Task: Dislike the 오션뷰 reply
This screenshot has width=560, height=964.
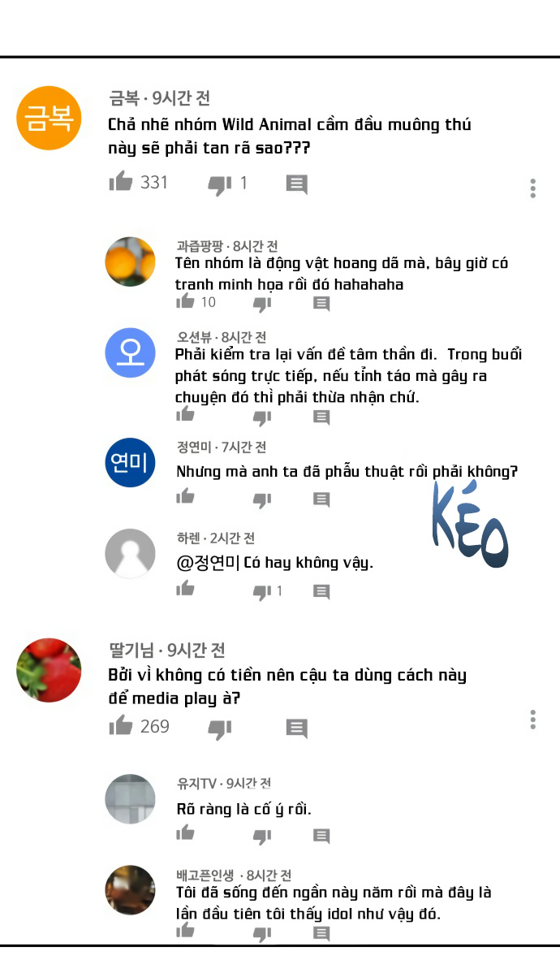Action: pyautogui.click(x=262, y=418)
